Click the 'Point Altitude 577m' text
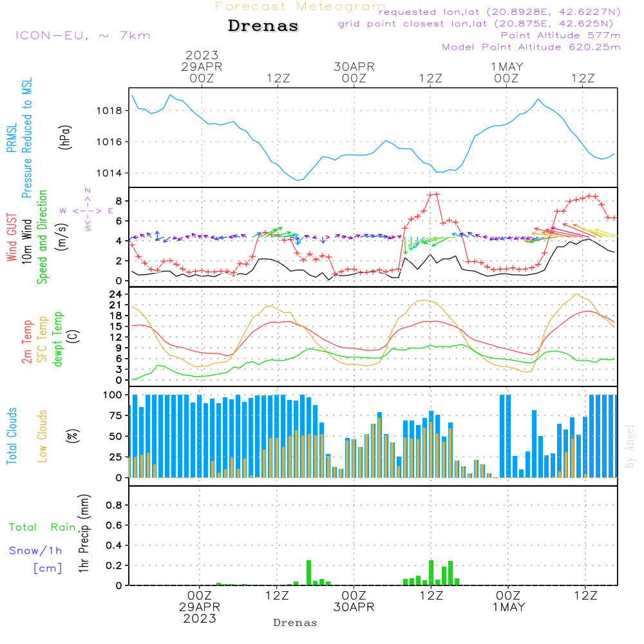Viewport: 644px width, 644px height. [561, 35]
